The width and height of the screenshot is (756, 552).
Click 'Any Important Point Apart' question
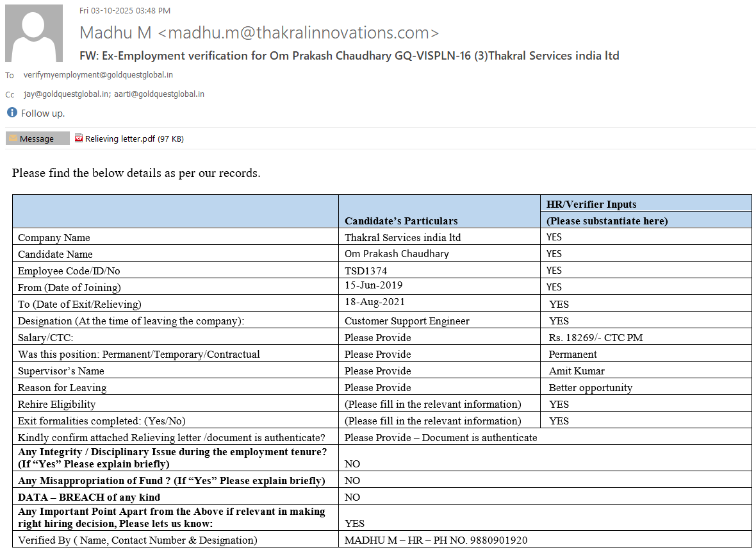pos(171,517)
